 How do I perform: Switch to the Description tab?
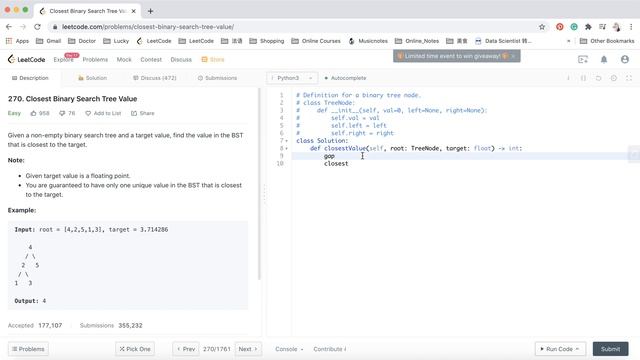30,78
